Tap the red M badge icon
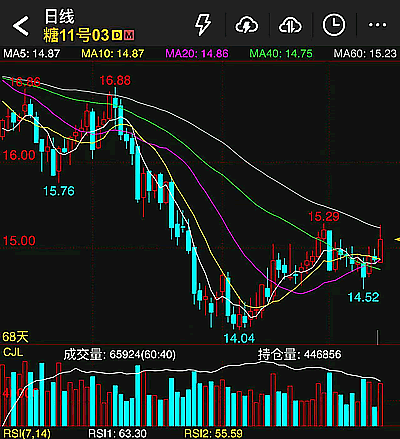Viewport: 400px width, 439px height. 129,35
